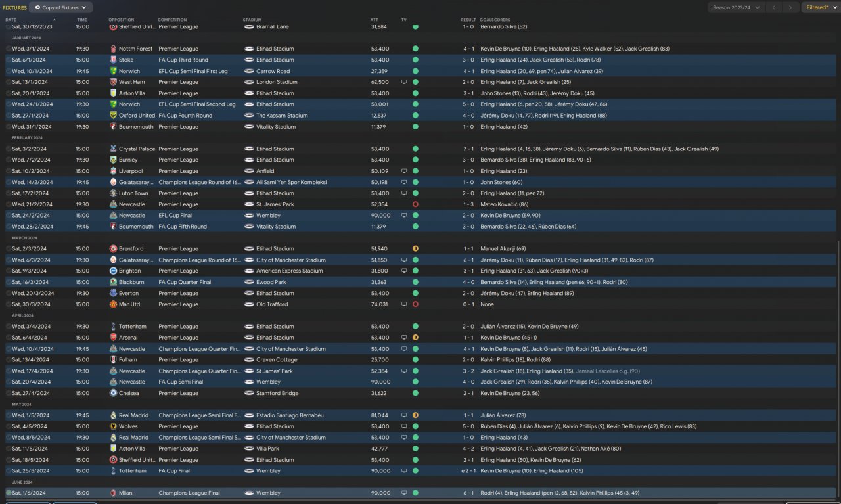The height and width of the screenshot is (504, 841).
Task: Click the half-yellow result dot in the Brentford row
Action: pos(415,248)
